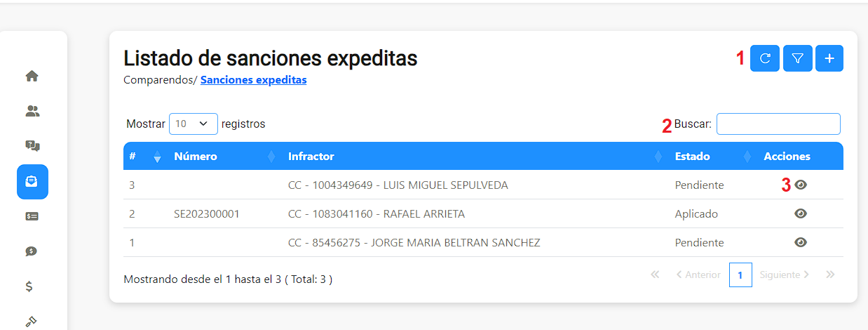Click the dollar speech bubble sidebar icon
Screen dimensions: 868x330
tap(32, 251)
